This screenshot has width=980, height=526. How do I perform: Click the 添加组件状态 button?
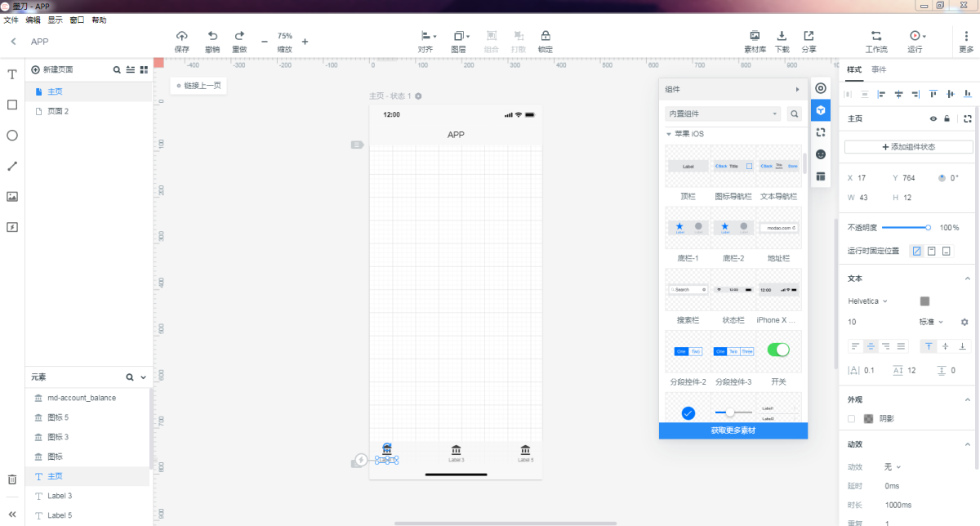(x=908, y=147)
